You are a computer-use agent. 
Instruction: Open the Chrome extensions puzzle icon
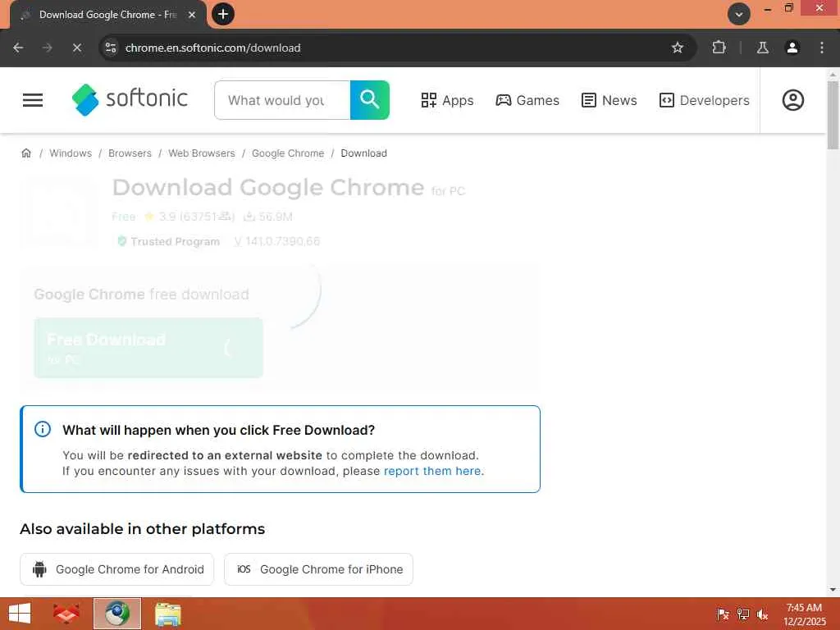tap(719, 48)
